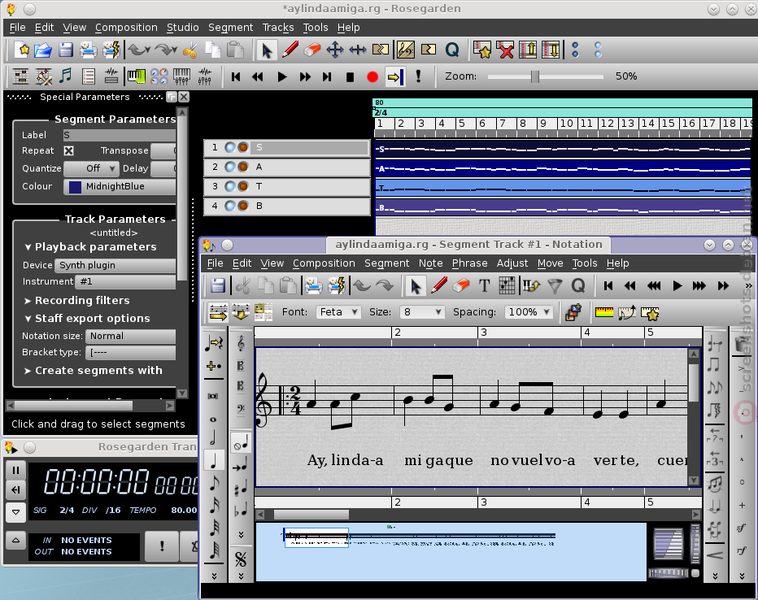Open the Colour MidnightBlue dropdown

tap(120, 187)
